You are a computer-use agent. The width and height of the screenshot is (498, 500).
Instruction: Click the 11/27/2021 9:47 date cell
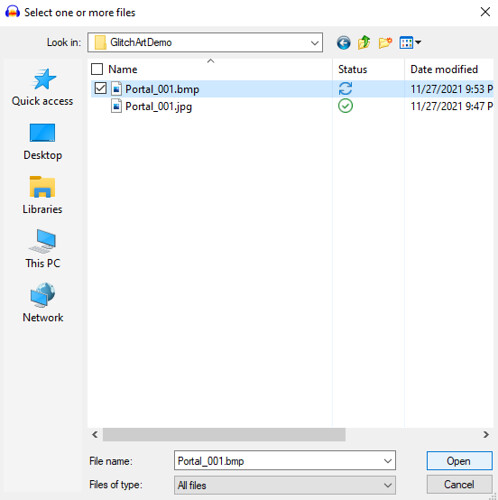tap(452, 106)
